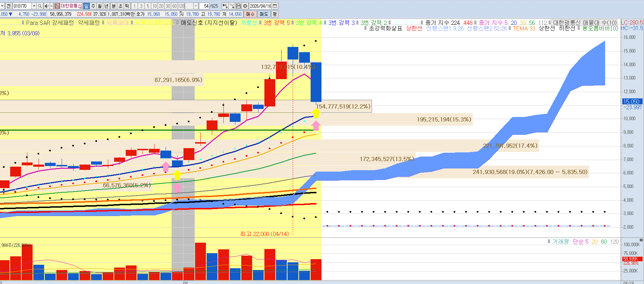The height and width of the screenshot is (284, 644).
Task: Click the candle count field showing 54
Action: tap(204, 6)
